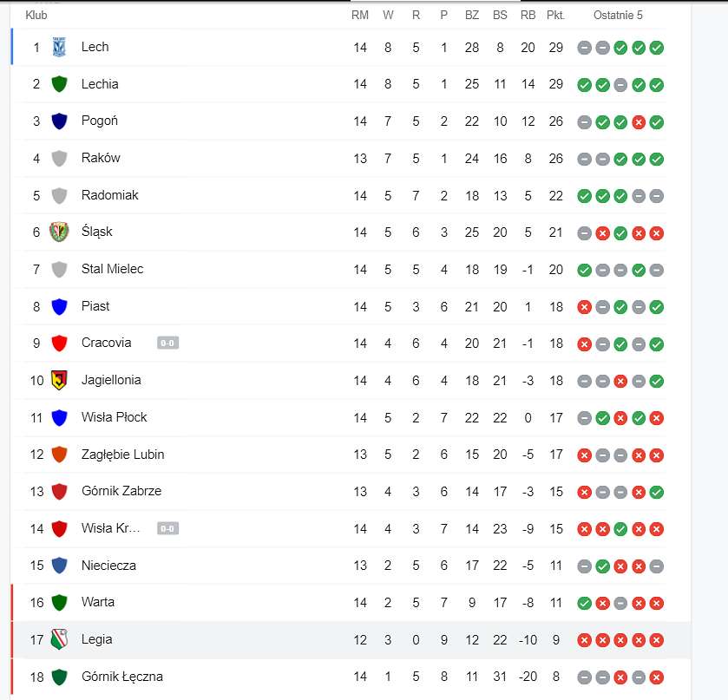
Task: Click Lech's most recent win indicator
Action: 657,48
